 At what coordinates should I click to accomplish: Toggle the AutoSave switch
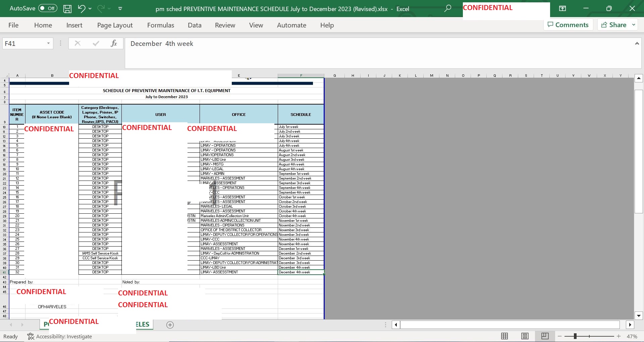coord(48,8)
